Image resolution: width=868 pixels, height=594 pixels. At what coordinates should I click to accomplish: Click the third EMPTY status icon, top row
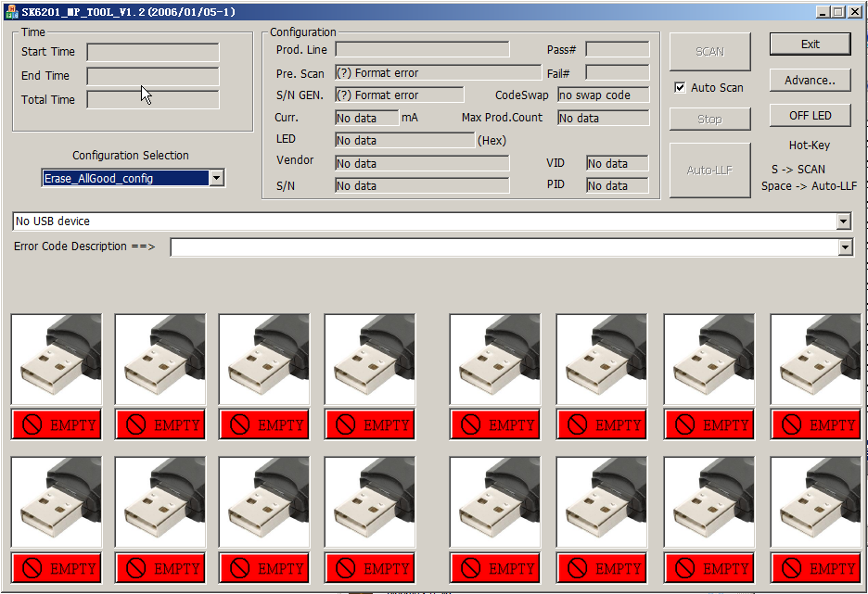pos(264,424)
